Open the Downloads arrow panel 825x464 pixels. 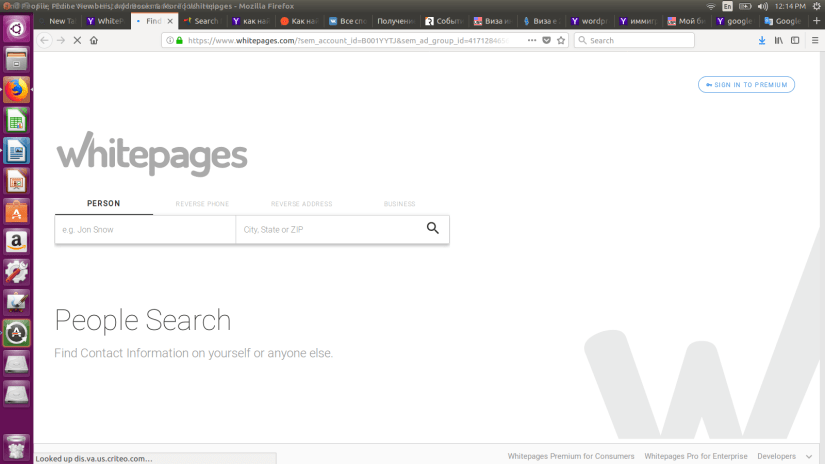(x=762, y=41)
